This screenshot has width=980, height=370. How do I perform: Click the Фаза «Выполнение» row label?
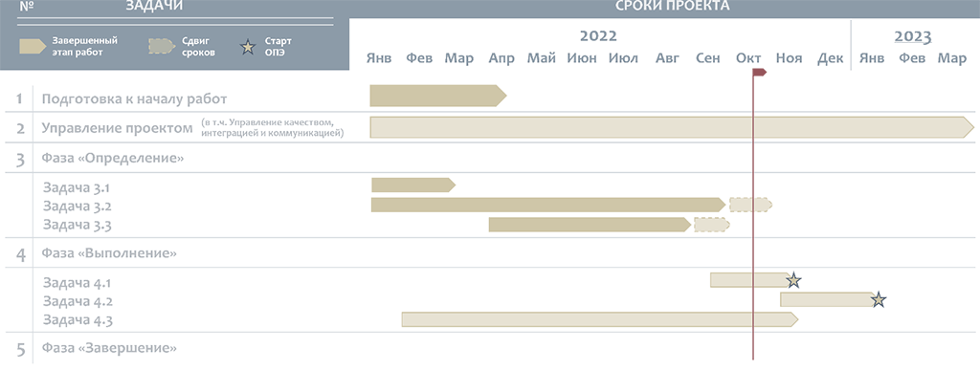109,252
